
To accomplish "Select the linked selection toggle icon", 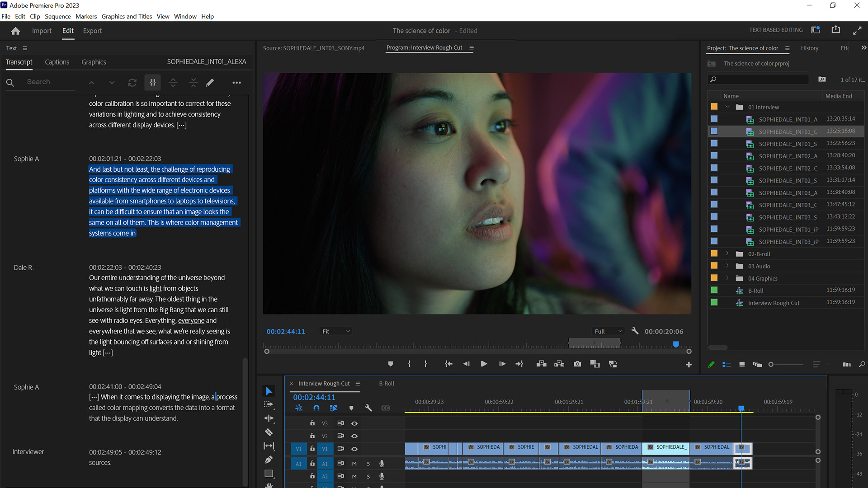I will pos(334,408).
